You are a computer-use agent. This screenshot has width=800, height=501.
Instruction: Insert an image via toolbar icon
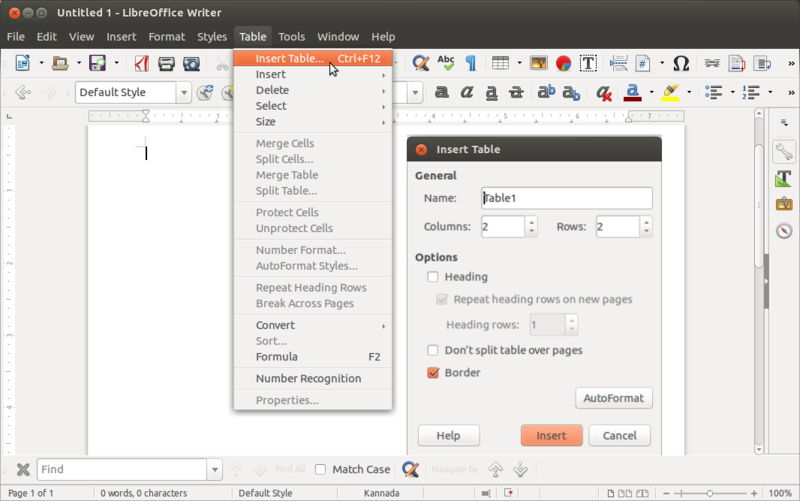(538, 63)
